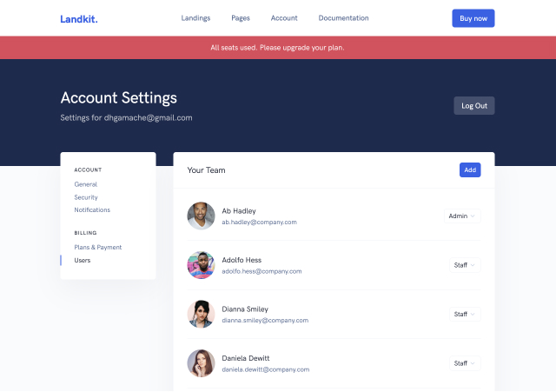Image resolution: width=556 pixels, height=392 pixels.
Task: Click the Landkit logo
Action: point(79,18)
